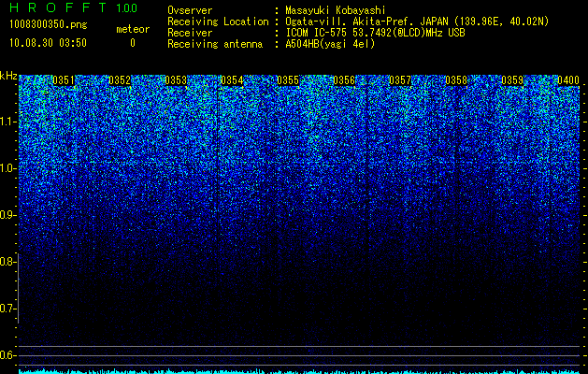Screen dimensions: 588x374
Task: Click the 0352 time marker
Action: pos(120,80)
